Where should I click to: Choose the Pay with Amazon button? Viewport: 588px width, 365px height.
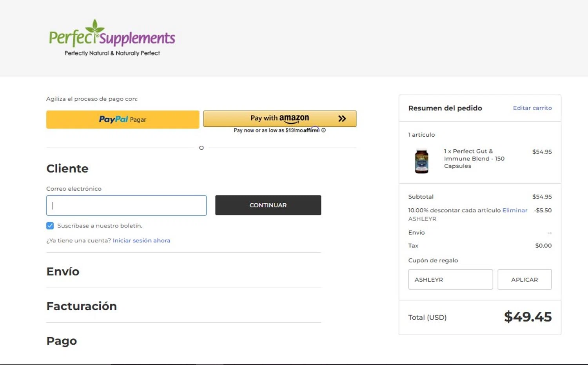point(279,118)
